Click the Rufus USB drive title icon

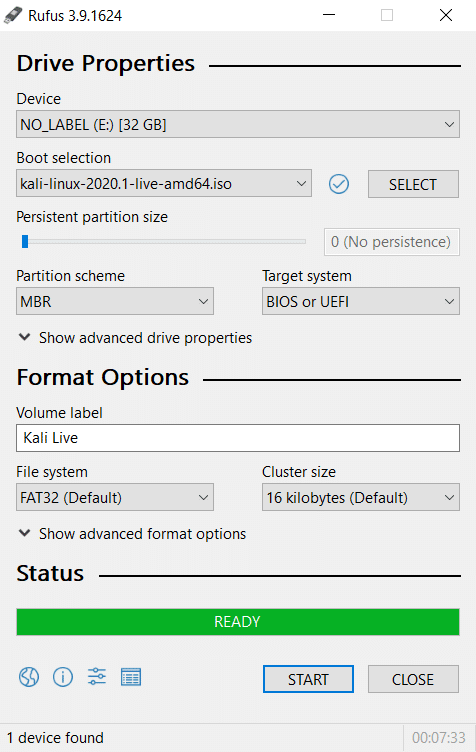tap(13, 15)
